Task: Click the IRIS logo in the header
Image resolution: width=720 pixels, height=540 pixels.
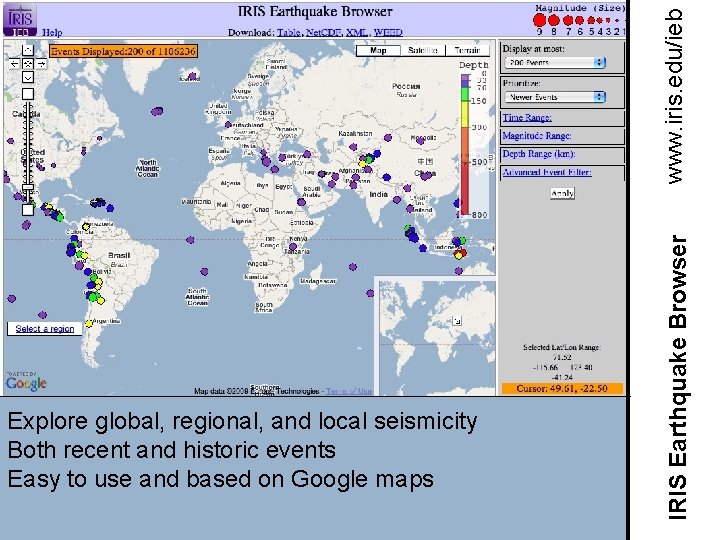Action: [21, 18]
